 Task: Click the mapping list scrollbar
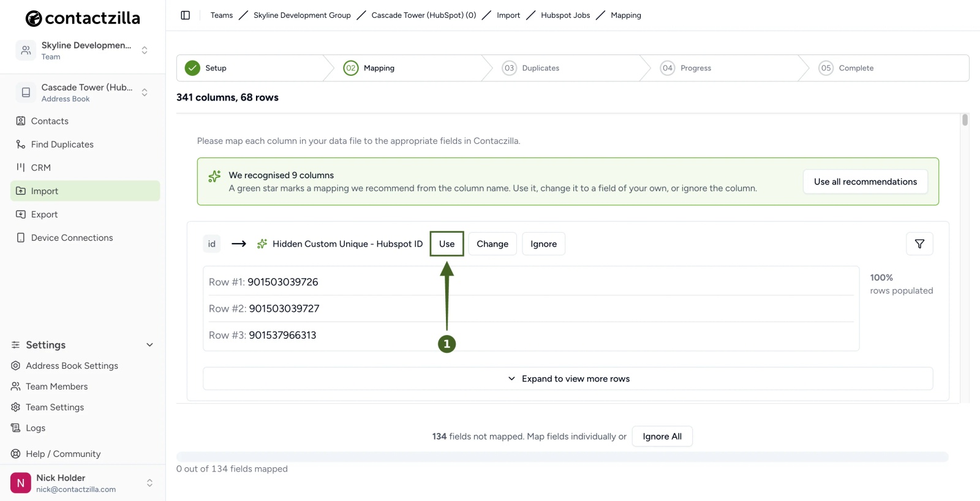pos(965,120)
